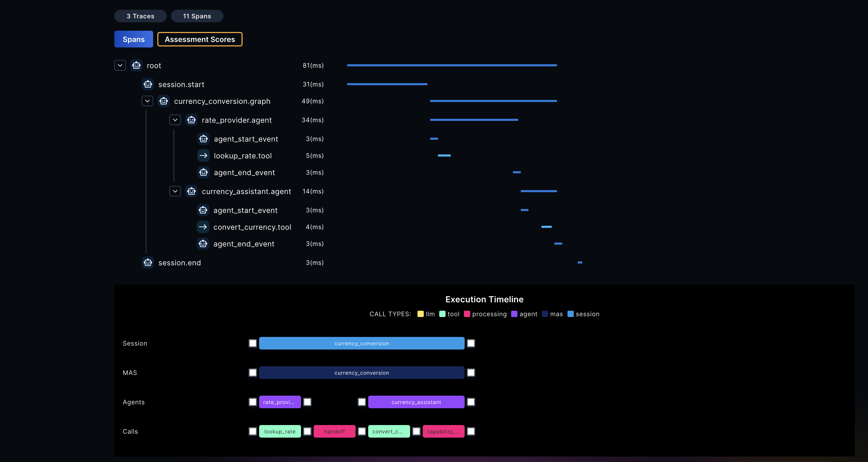
Task: Click the arrow icon beside convert_currency.tool
Action: coord(203,227)
